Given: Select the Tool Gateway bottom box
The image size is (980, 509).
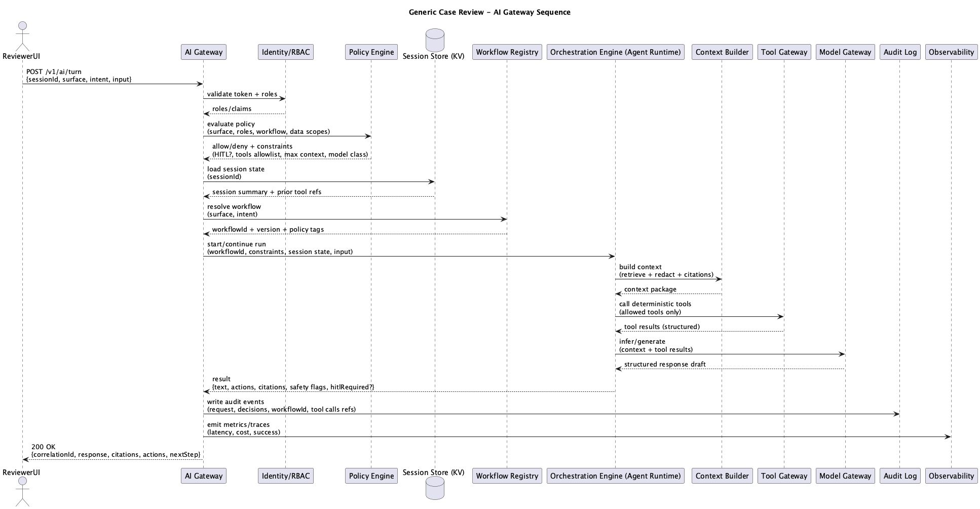Looking at the screenshot, I should (x=784, y=476).
